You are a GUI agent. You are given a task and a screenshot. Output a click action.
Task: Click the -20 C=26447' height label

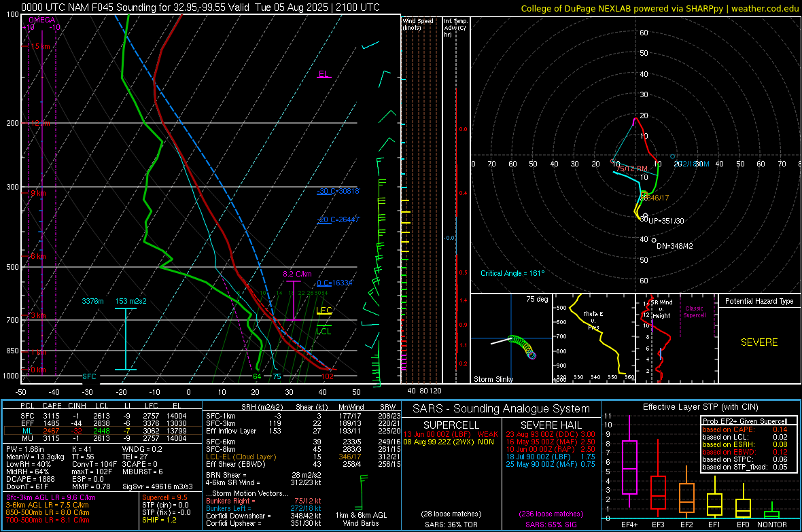[x=338, y=220]
